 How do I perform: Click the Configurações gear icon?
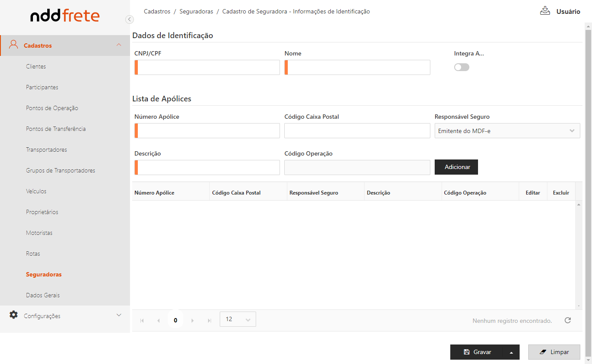[x=14, y=315]
